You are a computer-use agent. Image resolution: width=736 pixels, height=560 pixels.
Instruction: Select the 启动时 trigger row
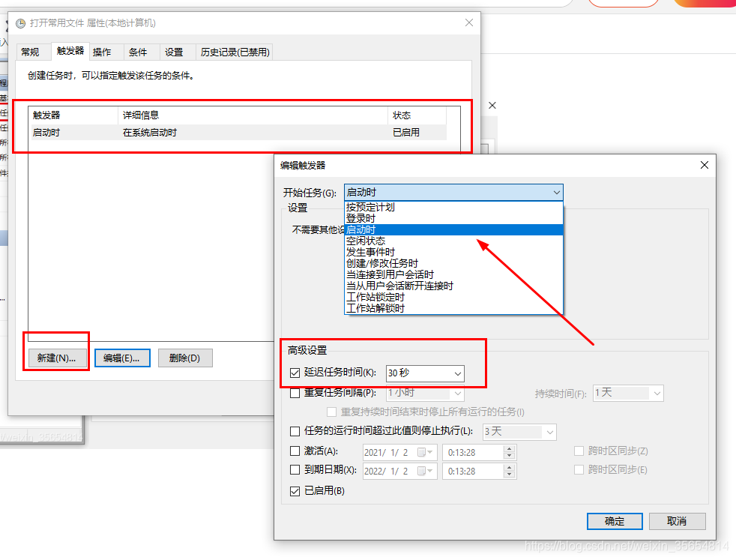(x=238, y=133)
